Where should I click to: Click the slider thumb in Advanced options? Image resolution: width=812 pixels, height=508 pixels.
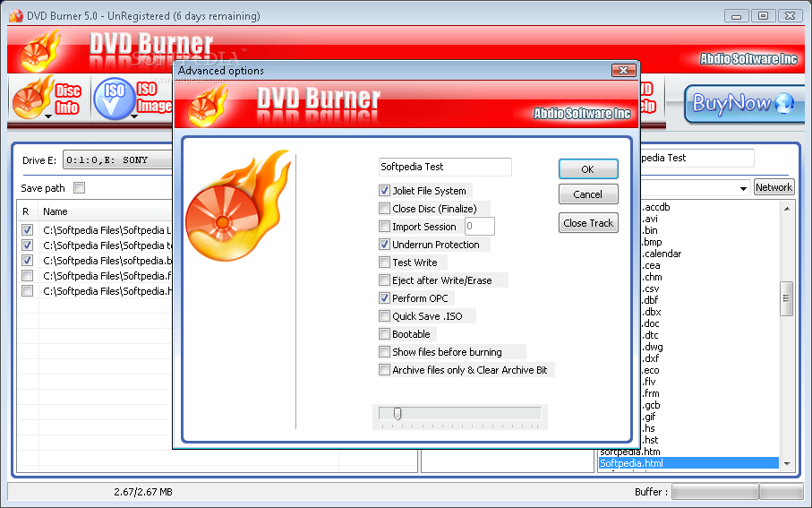point(397,413)
